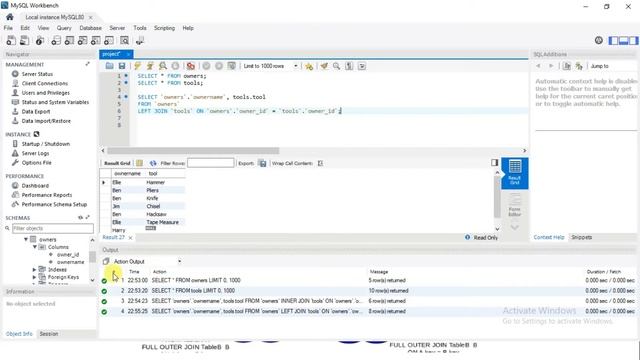Toggle the result side panel visibility

[494, 162]
